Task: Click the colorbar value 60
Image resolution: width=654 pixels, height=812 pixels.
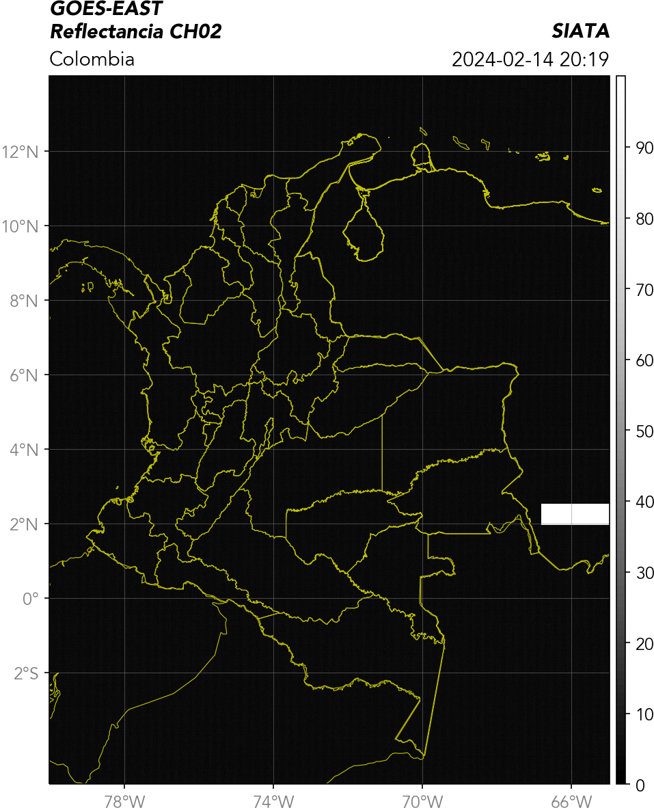Action: click(644, 360)
